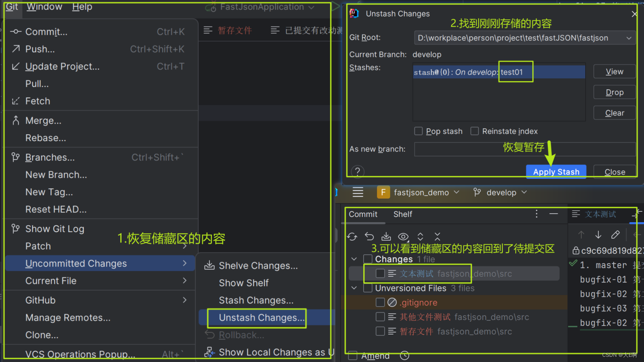The width and height of the screenshot is (644, 362).
Task: Click the branch icon beside develop
Action: (477, 192)
